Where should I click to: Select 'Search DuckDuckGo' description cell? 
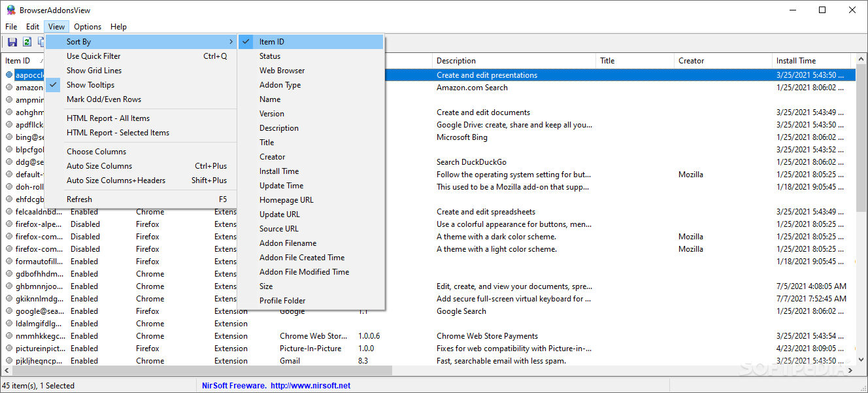point(471,162)
